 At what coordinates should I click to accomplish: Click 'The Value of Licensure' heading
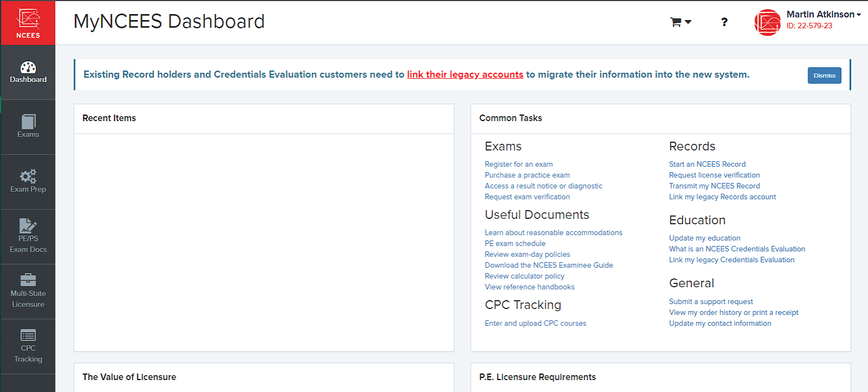129,377
